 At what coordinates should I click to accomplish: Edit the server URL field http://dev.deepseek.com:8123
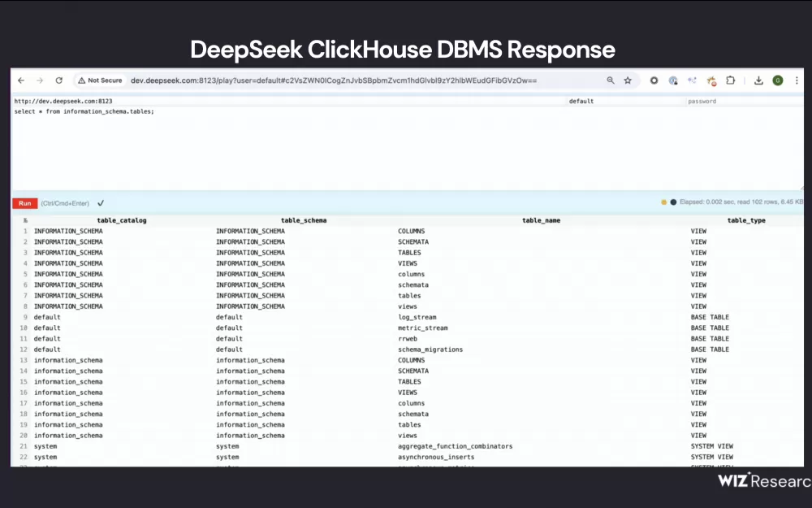(x=290, y=101)
